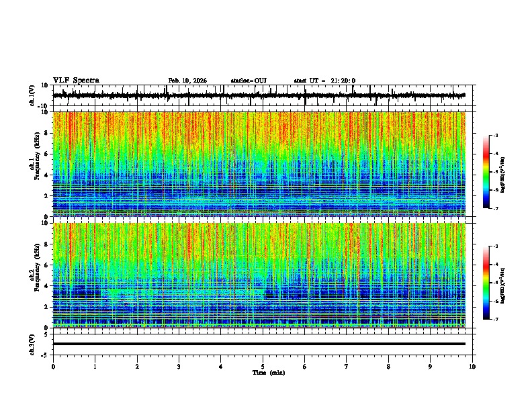
Task: Click the ch.2 color scale 'log(PSD)' unit label
Action: click(x=503, y=285)
